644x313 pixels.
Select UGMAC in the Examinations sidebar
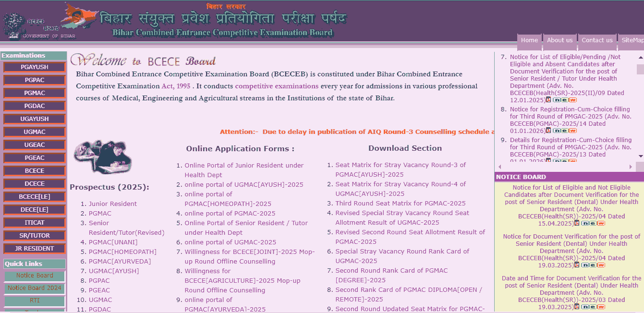pyautogui.click(x=34, y=132)
